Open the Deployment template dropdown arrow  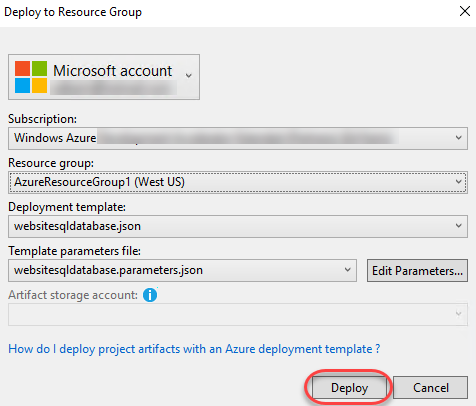pos(459,226)
